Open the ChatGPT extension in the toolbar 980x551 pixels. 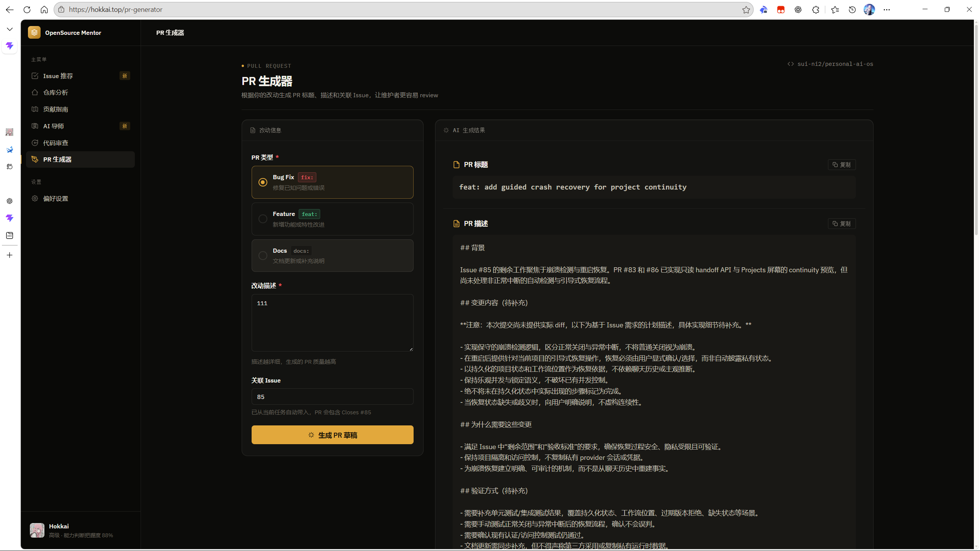tap(798, 10)
